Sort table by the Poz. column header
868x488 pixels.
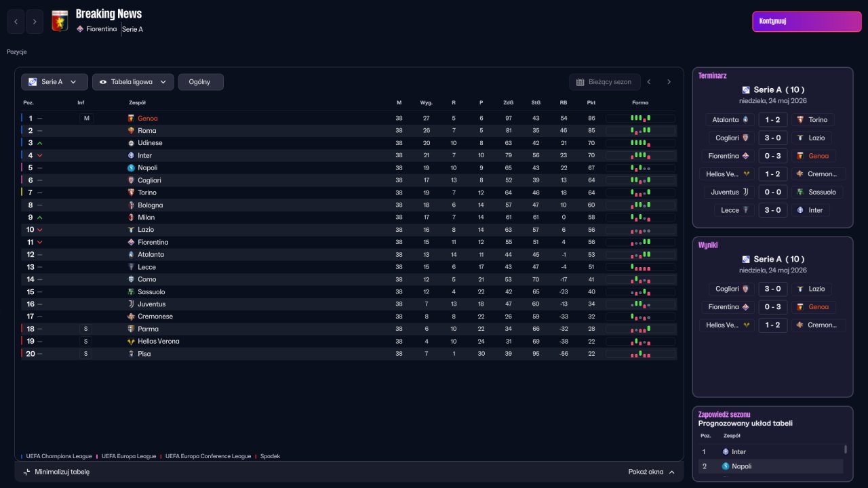point(28,103)
